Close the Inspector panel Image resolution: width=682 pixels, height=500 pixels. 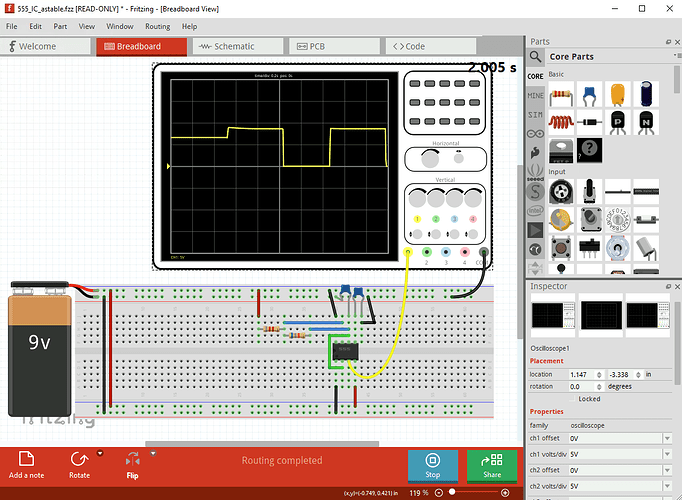[x=677, y=287]
